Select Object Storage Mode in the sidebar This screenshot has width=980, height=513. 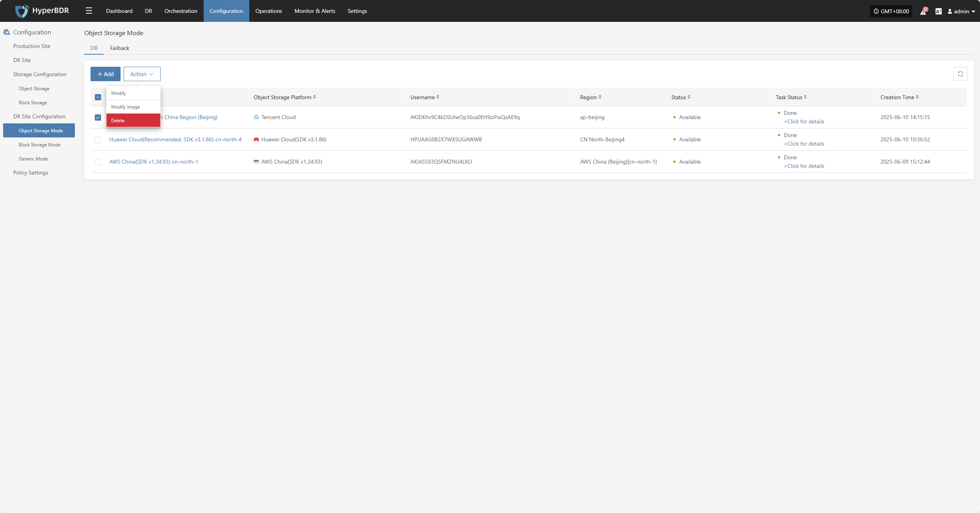(39, 130)
